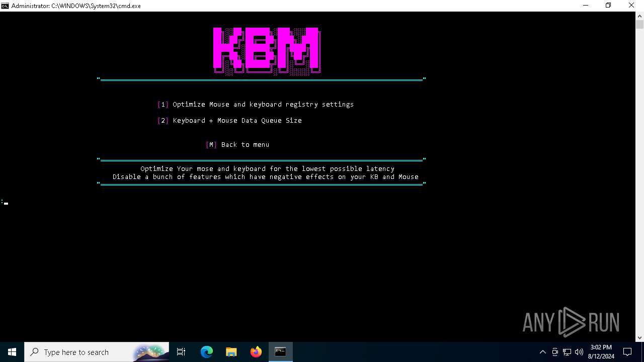Minimize the cmd.exe window

pyautogui.click(x=586, y=6)
